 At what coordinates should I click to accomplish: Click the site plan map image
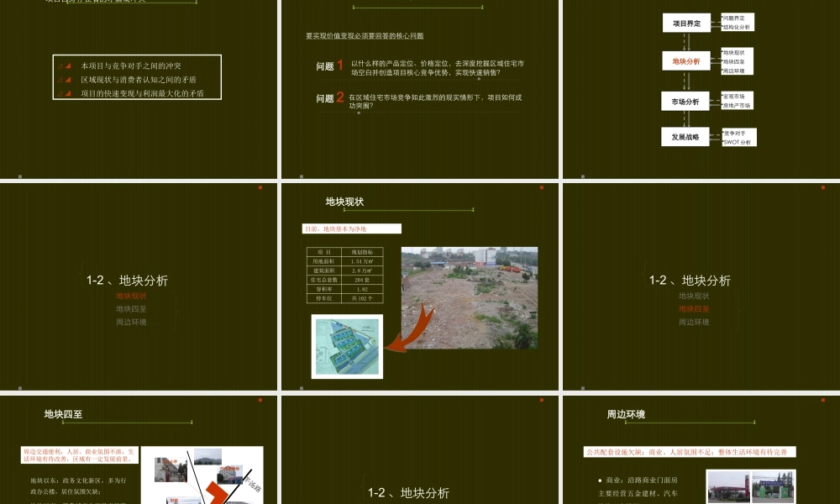click(x=347, y=347)
